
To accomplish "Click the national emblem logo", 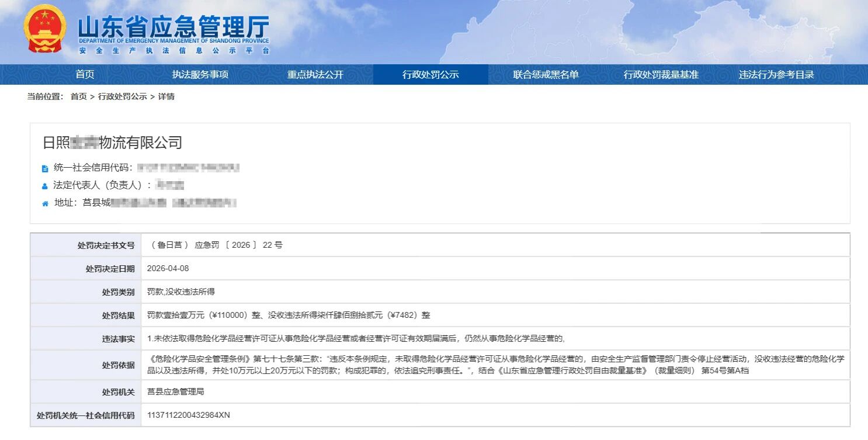I will [x=45, y=29].
